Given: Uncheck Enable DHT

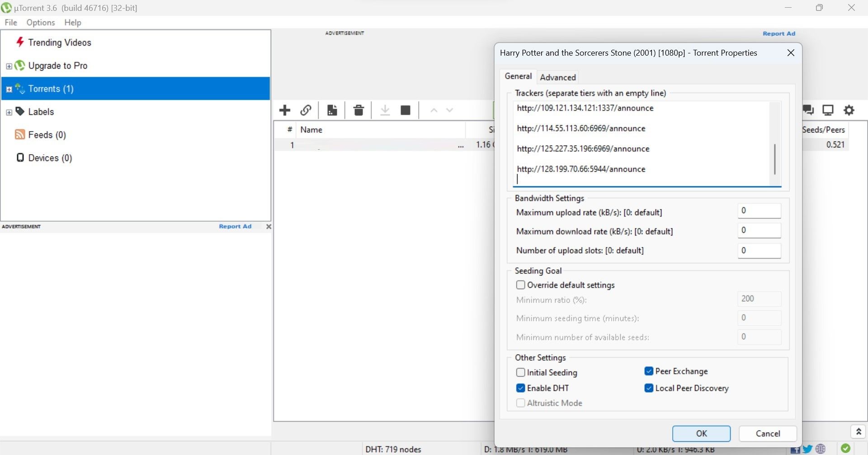Looking at the screenshot, I should pyautogui.click(x=520, y=388).
